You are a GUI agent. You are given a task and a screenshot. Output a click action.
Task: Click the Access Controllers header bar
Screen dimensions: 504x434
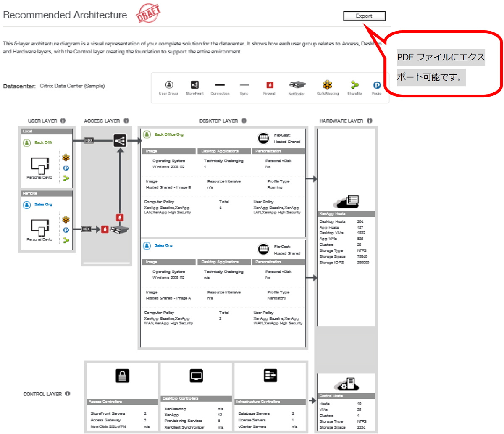click(122, 402)
